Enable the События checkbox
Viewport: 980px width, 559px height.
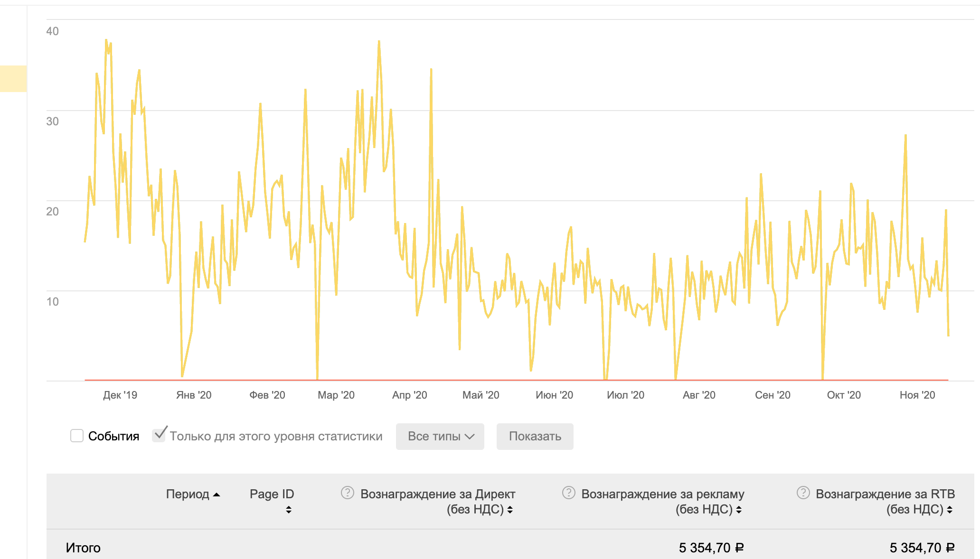coord(77,436)
